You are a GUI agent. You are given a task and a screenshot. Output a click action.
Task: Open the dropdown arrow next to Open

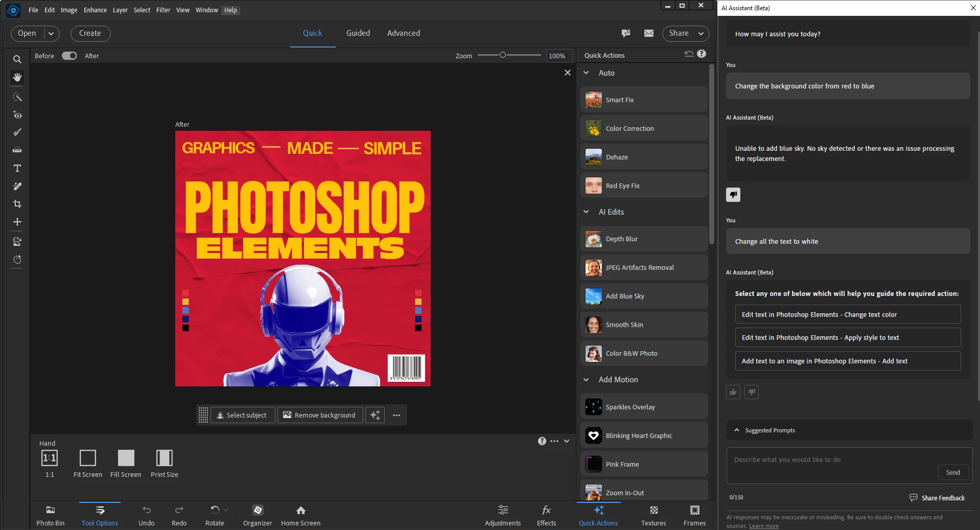(51, 34)
